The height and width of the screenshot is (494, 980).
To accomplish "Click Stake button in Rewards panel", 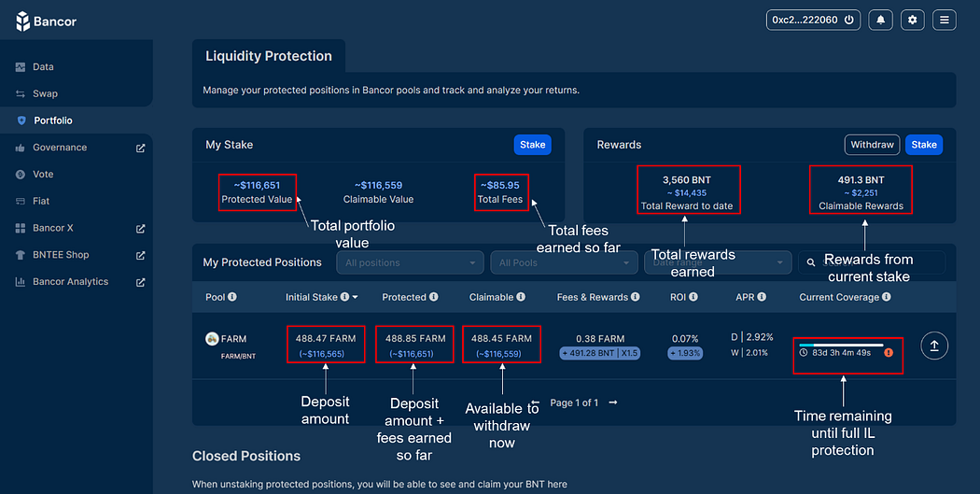I will (x=924, y=145).
